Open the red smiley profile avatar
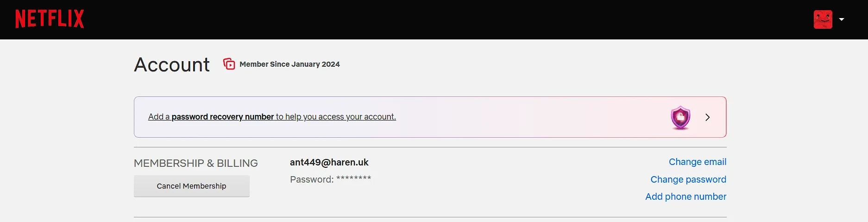The image size is (868, 222). coord(823,19)
